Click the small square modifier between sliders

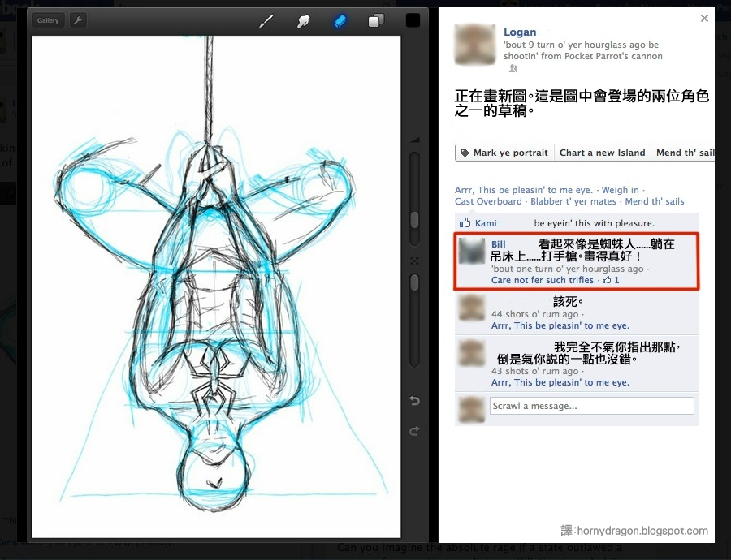click(x=414, y=261)
